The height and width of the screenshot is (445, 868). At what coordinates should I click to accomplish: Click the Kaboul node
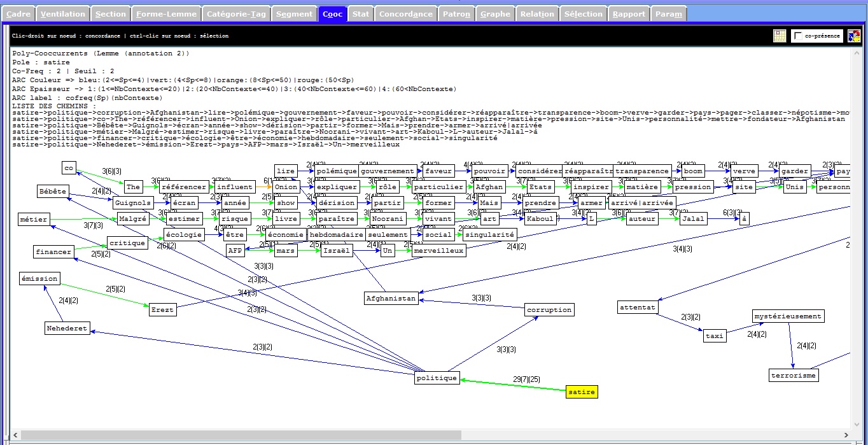[540, 219]
